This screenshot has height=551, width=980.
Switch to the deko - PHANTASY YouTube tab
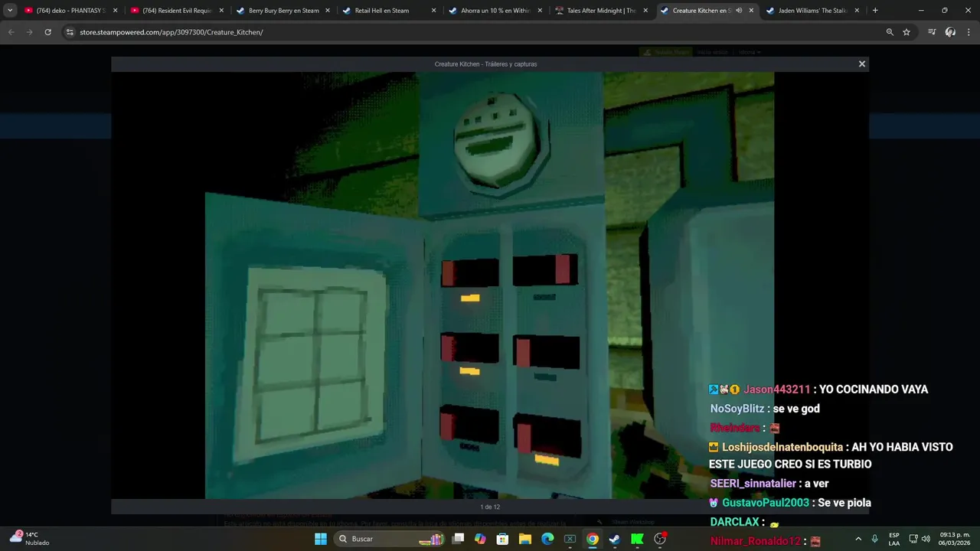(69, 11)
